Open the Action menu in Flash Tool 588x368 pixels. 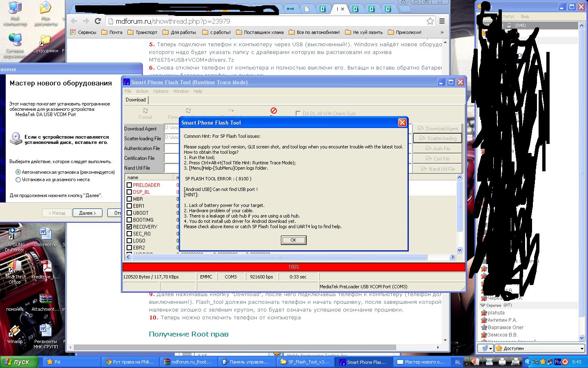[x=142, y=91]
